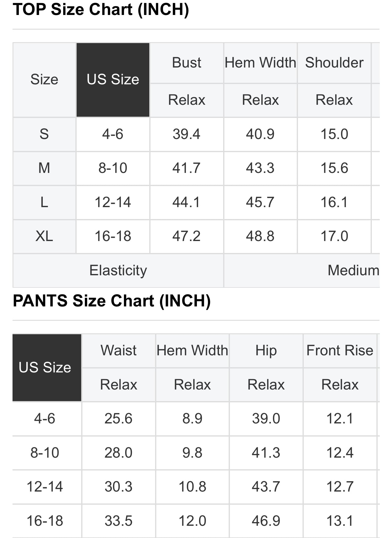This screenshot has height=538, width=392.
Task: Click the hip value 46.9
Action: pos(266,521)
